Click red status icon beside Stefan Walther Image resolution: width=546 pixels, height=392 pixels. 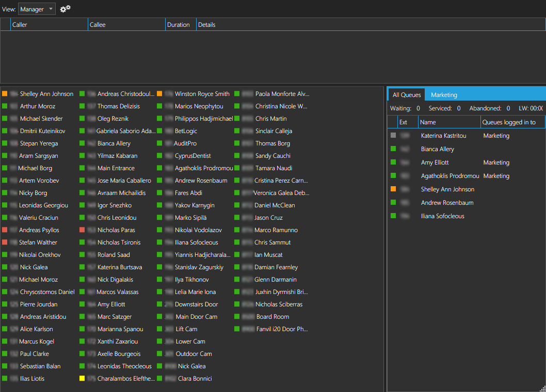5,242
